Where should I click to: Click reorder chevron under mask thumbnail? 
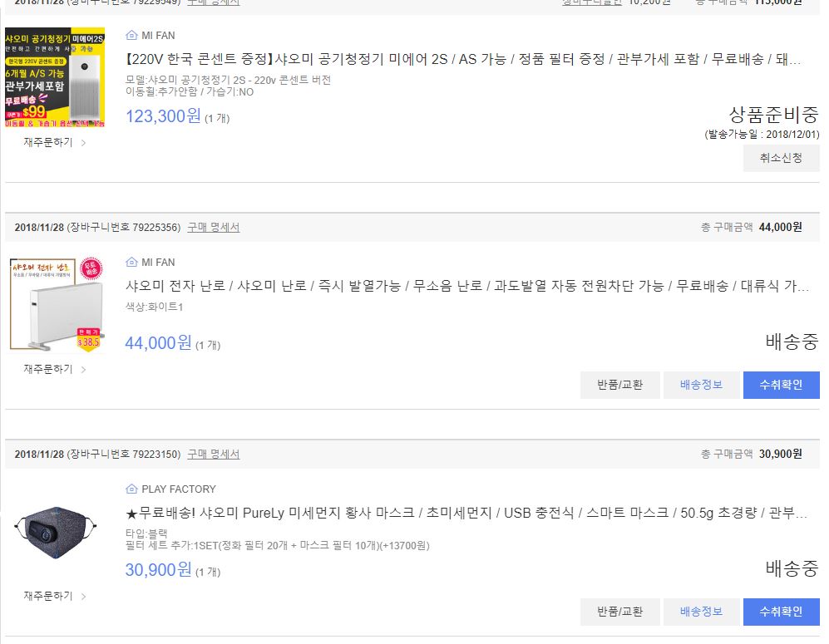point(83,597)
